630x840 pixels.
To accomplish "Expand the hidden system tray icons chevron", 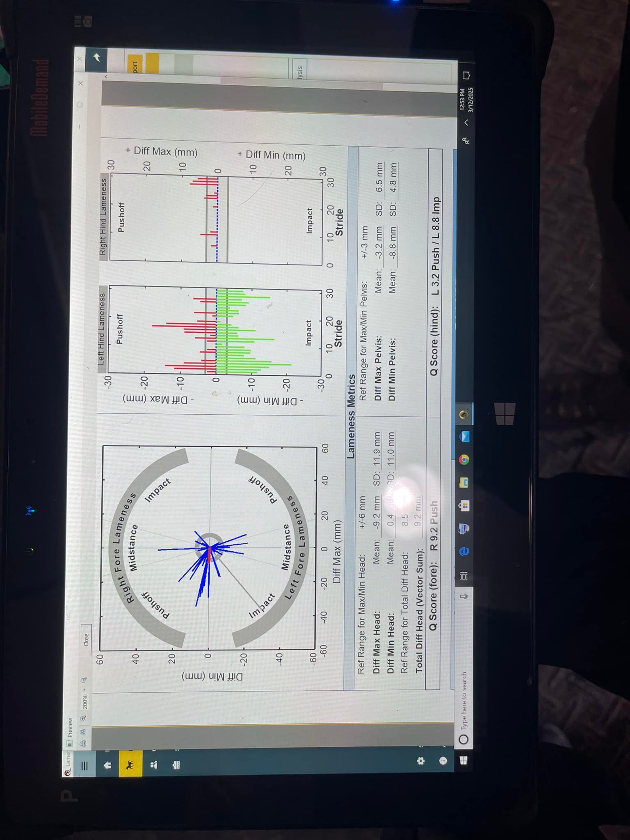I will click(x=466, y=122).
